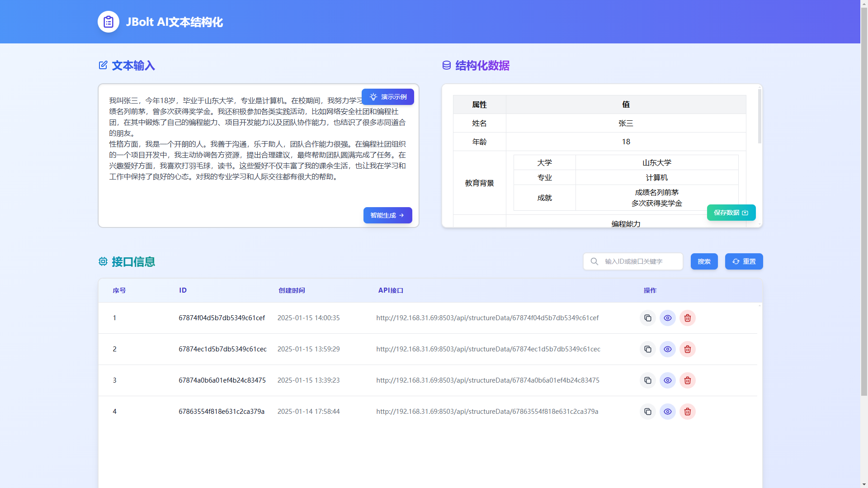The image size is (868, 488).
Task: Click the 教育背景 attribute cell
Action: pos(479,183)
